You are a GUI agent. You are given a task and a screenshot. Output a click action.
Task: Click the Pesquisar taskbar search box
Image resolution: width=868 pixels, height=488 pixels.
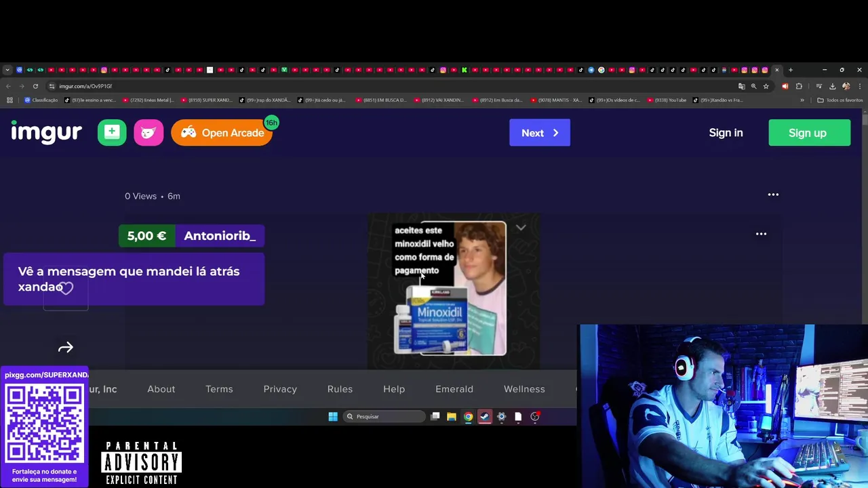[x=384, y=417]
